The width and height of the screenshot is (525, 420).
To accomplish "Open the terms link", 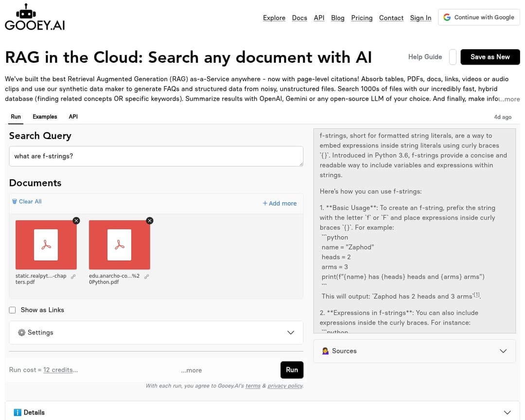I will point(253,386).
